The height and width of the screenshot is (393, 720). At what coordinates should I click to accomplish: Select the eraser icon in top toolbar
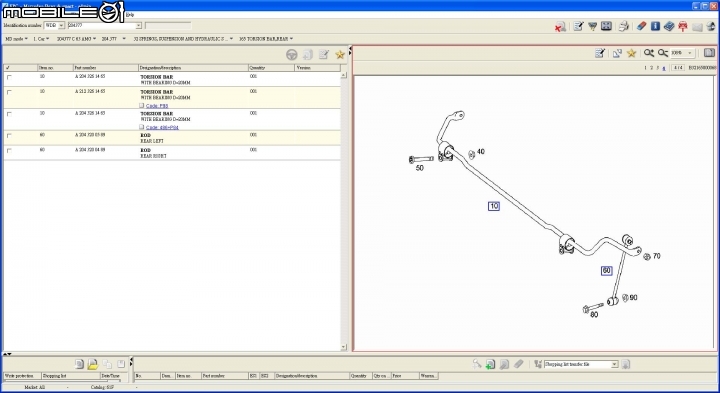641,27
